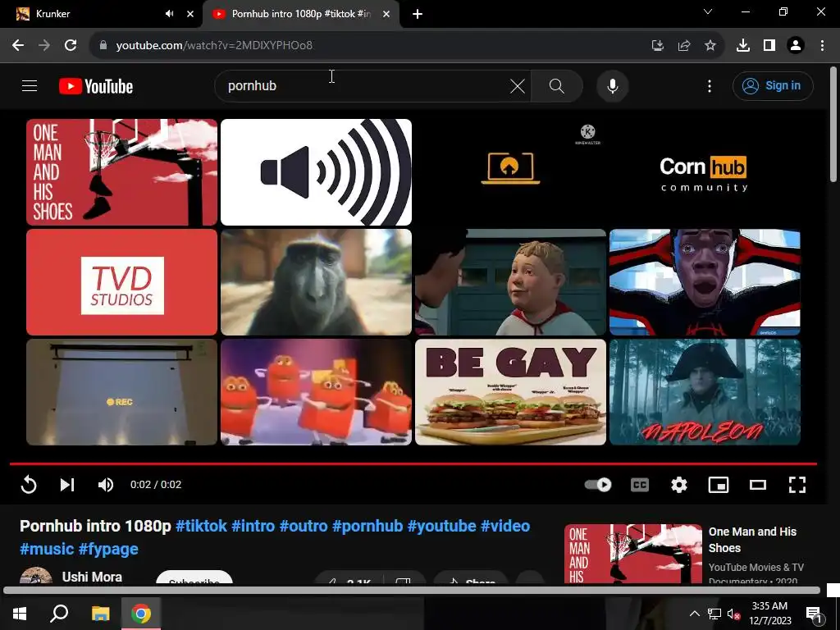The width and height of the screenshot is (840, 630).
Task: Open a new browser tab
Action: [x=418, y=14]
